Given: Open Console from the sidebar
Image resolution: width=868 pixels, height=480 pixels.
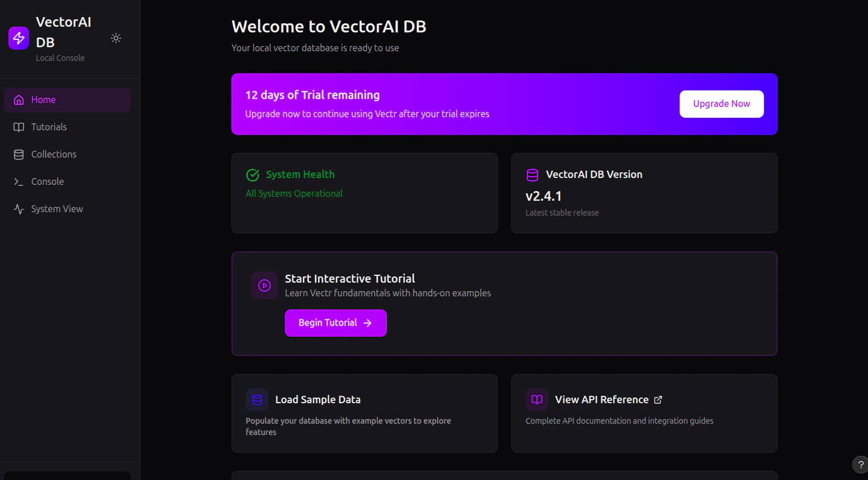Looking at the screenshot, I should pos(47,181).
